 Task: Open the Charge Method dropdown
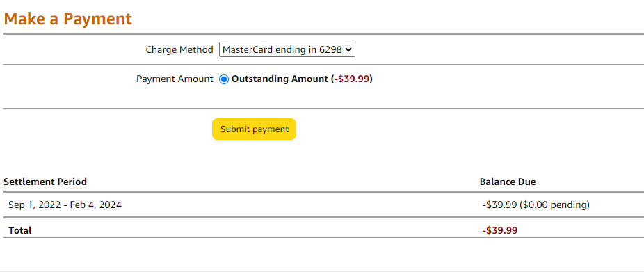point(287,49)
